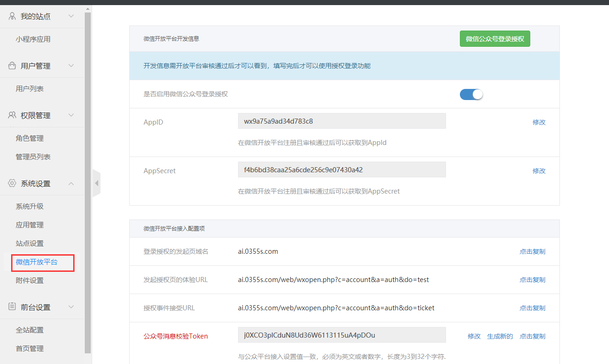Click the 权限管理 users icon
The height and width of the screenshot is (364, 609).
coord(12,115)
